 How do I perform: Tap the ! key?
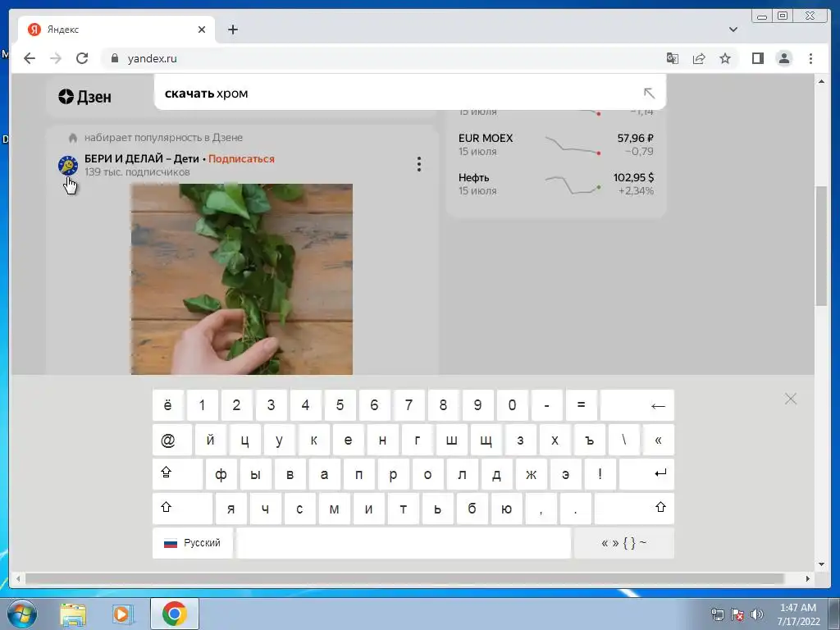coord(600,474)
